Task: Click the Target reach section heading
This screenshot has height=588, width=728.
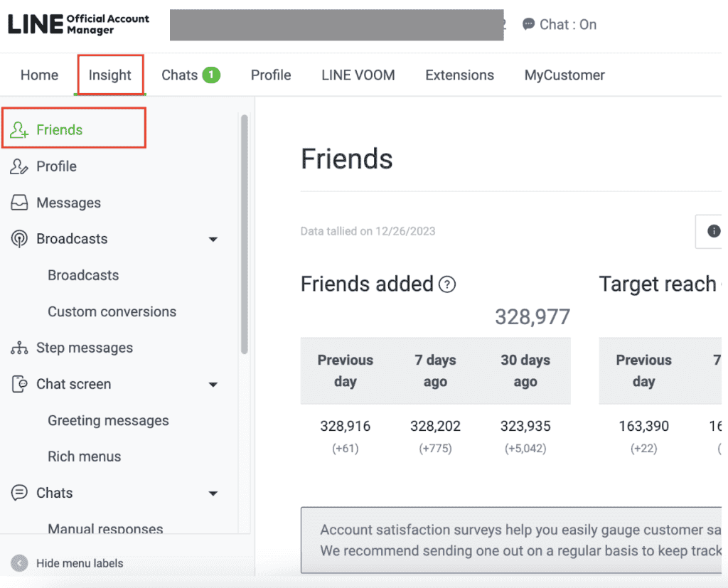Action: [658, 284]
